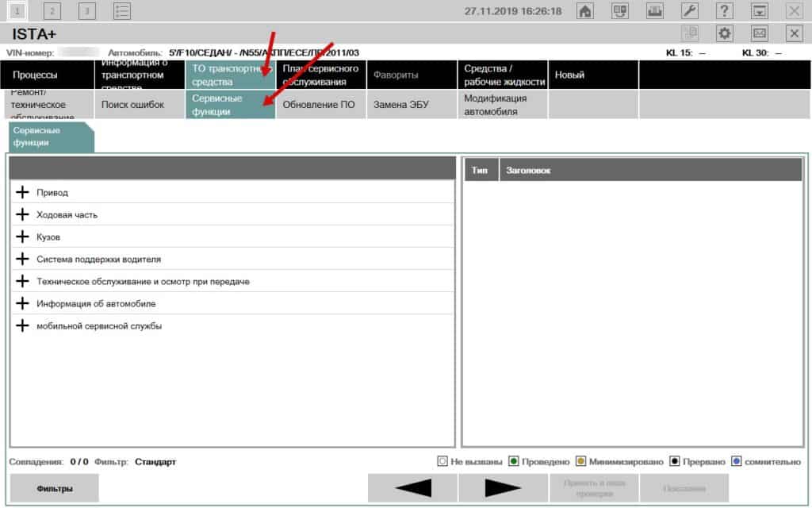This screenshot has height=508, width=812.
Task: Click the 'Заголовок' column header
Action: (x=529, y=170)
